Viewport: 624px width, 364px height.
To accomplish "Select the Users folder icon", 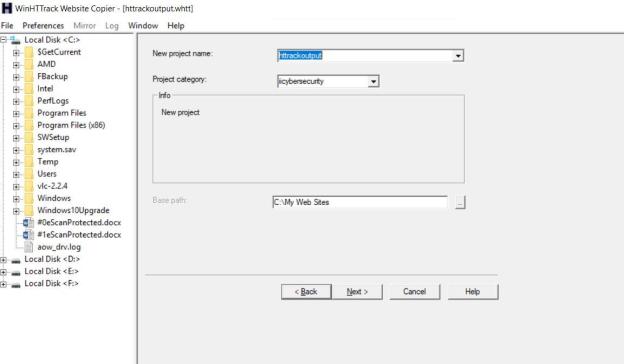I will tap(29, 174).
